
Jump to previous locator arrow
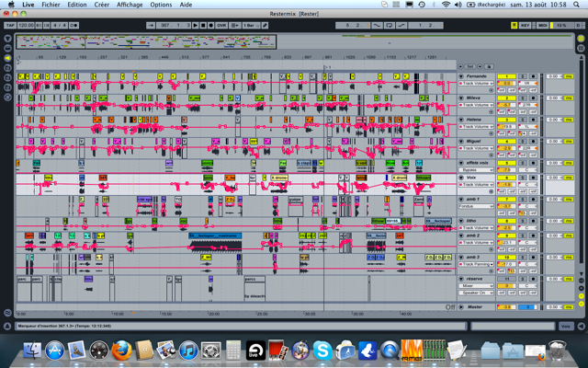(460, 66)
